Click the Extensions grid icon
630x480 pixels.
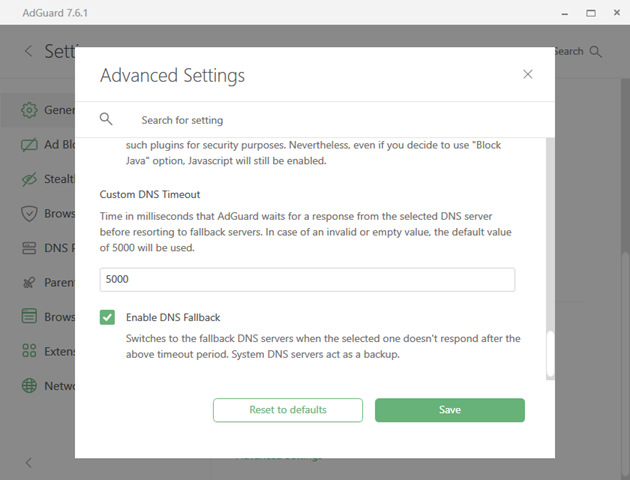coord(29,352)
